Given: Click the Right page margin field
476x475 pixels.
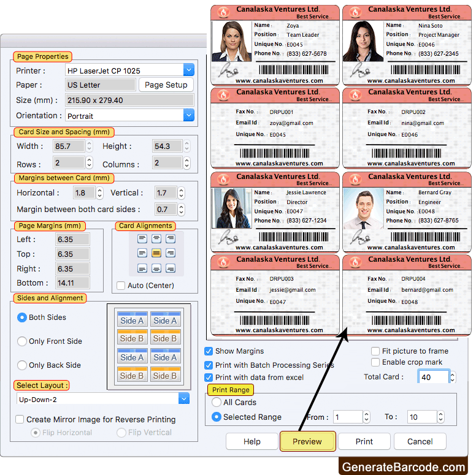Looking at the screenshot, I should [x=72, y=268].
